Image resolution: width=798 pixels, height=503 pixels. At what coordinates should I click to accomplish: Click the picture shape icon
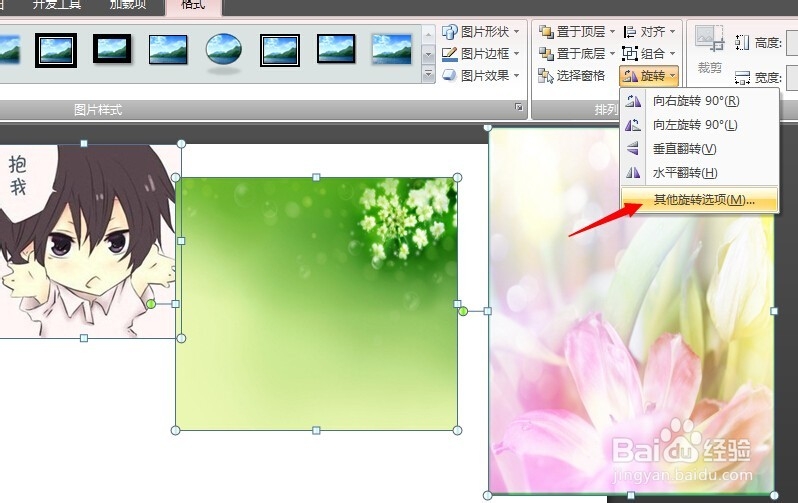coord(449,32)
